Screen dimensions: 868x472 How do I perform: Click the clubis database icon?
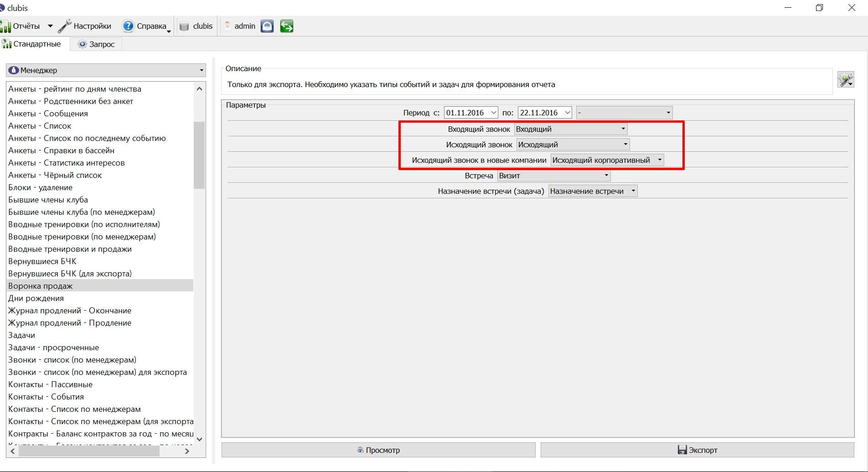point(184,26)
